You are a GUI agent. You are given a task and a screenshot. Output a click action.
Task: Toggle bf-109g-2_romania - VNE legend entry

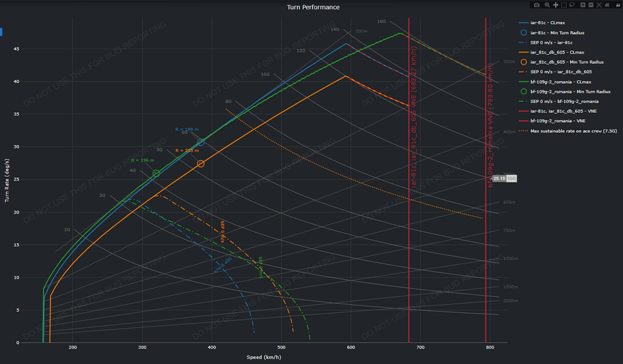[x=553, y=121]
